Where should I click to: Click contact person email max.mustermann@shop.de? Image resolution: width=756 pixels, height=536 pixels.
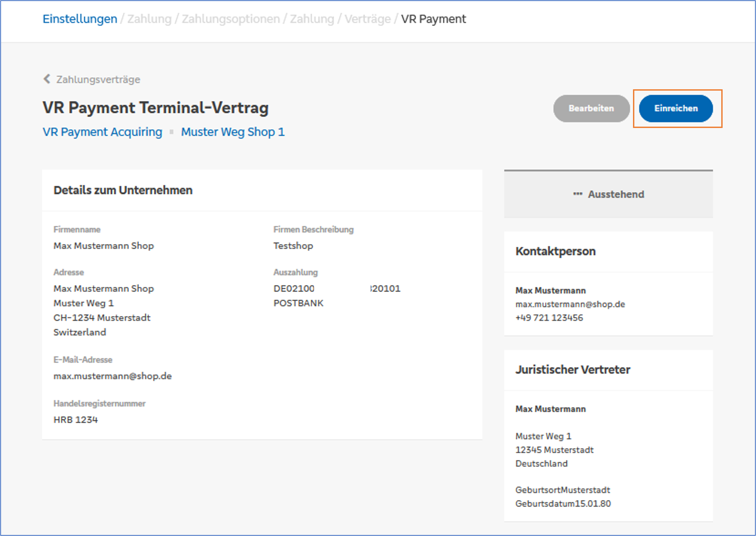click(x=570, y=304)
